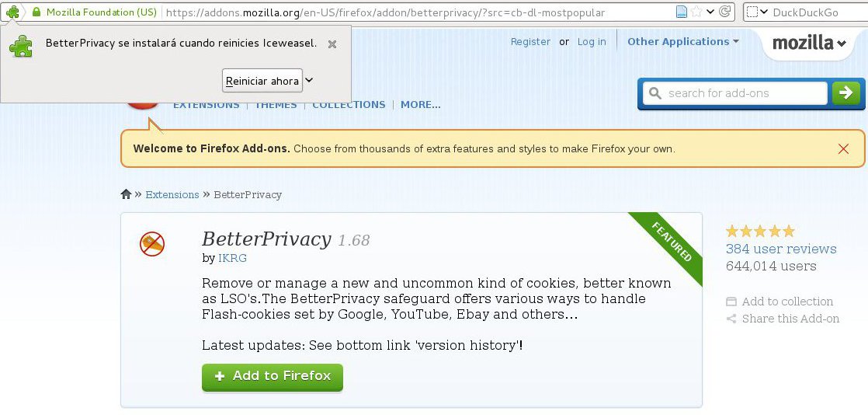Click the Reiniciar ahora button
The width and height of the screenshot is (868, 415).
pos(262,81)
